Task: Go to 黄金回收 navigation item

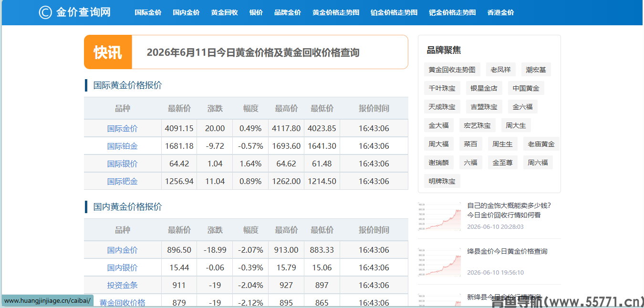Action: click(x=224, y=12)
